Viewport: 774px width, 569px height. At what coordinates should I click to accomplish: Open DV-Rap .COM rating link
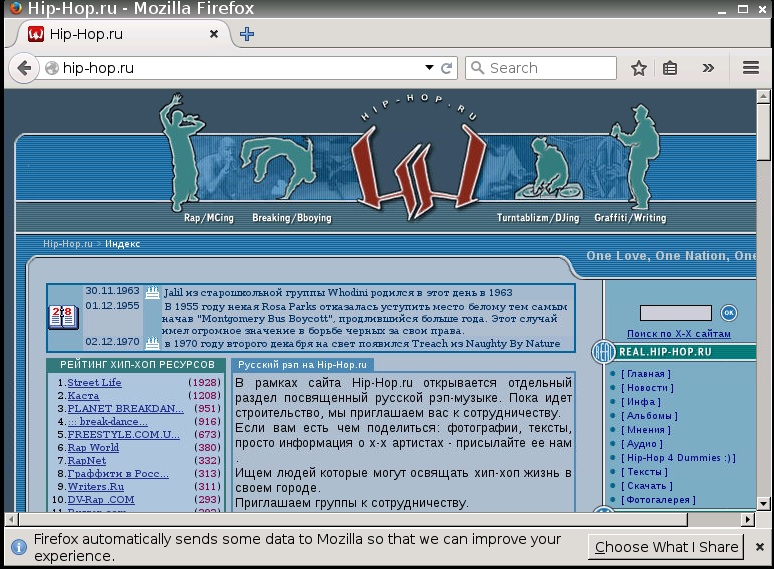click(101, 499)
